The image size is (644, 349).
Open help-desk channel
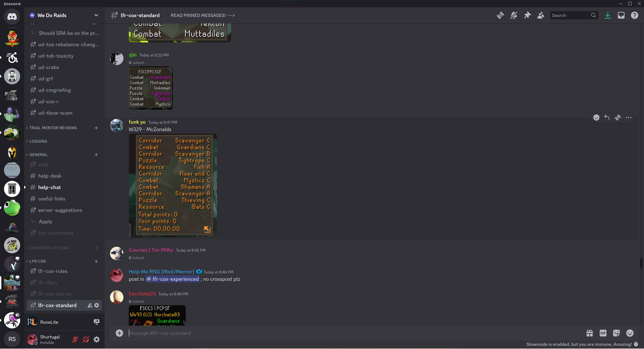[64, 176]
